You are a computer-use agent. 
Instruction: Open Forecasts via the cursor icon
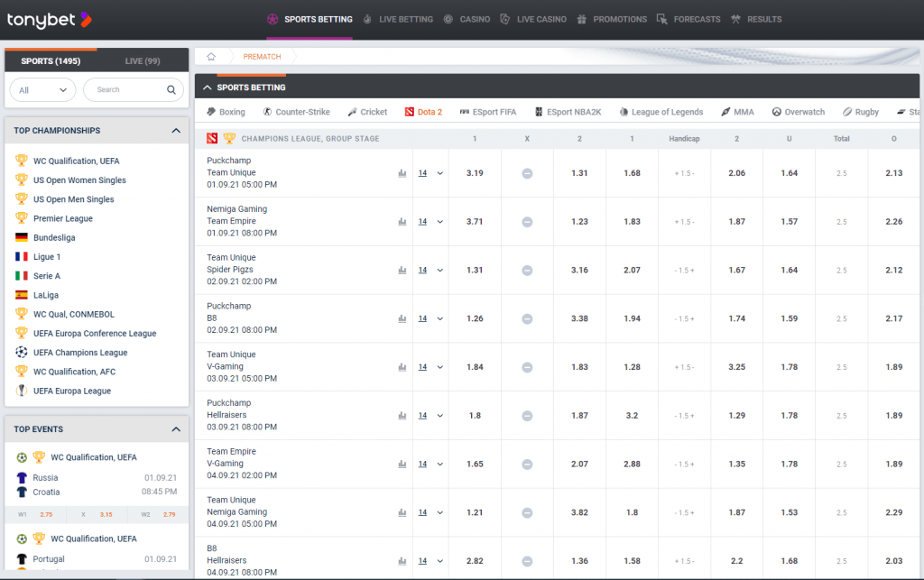662,19
